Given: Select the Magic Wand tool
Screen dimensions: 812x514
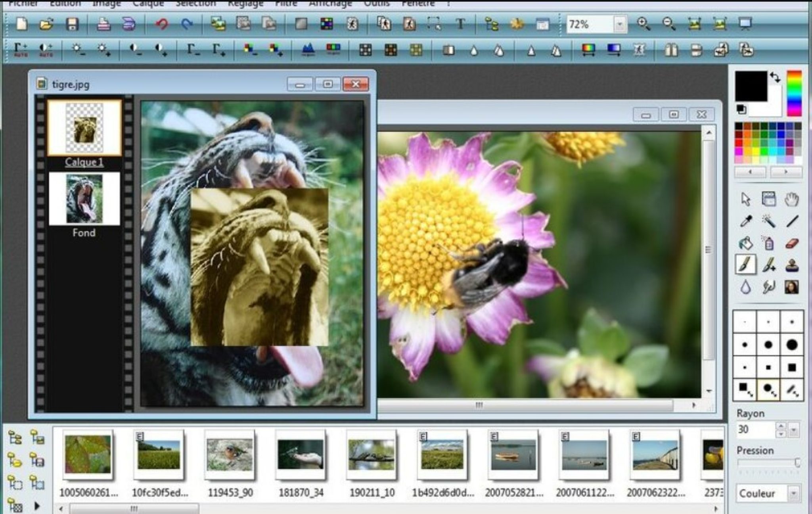Looking at the screenshot, I should [x=768, y=221].
